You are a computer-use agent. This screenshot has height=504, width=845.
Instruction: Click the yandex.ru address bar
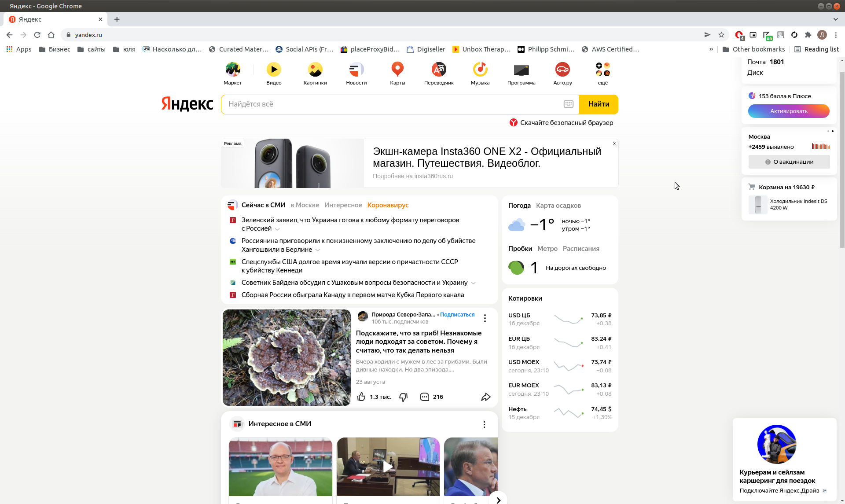383,35
